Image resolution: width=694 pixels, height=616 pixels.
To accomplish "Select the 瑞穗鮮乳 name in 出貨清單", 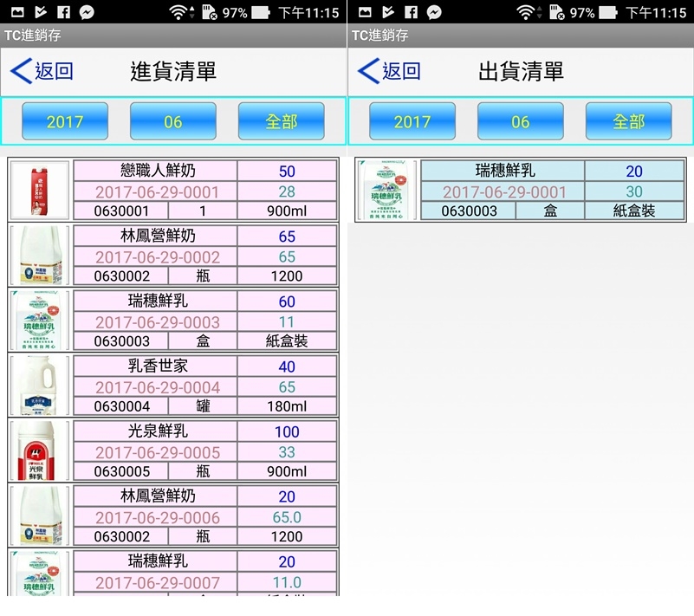I will point(505,171).
